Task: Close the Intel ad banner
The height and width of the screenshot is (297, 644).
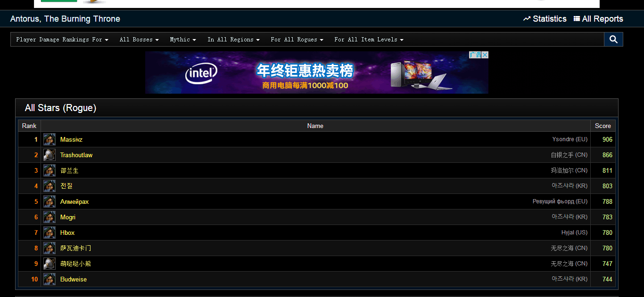Action: point(485,55)
